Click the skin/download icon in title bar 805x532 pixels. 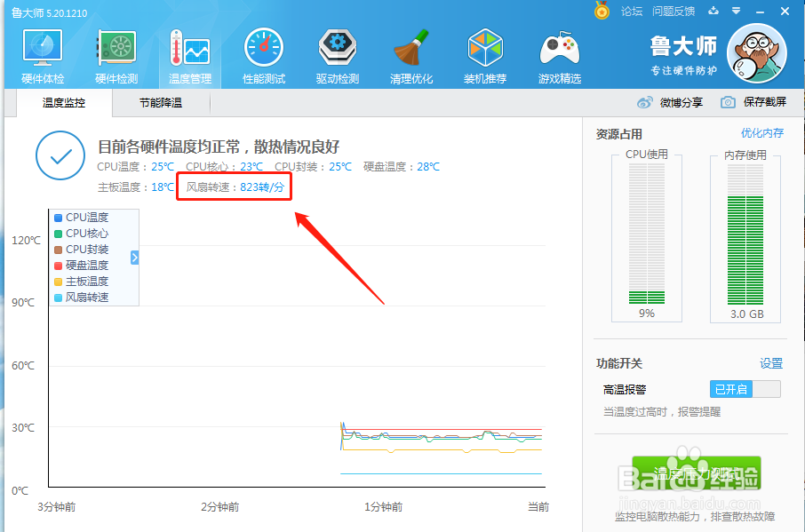pyautogui.click(x=713, y=11)
